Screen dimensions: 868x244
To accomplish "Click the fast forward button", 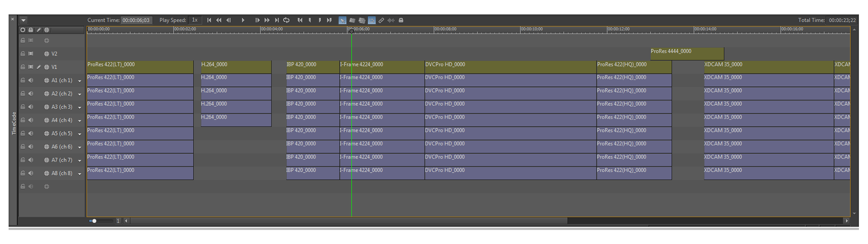I will click(x=267, y=20).
